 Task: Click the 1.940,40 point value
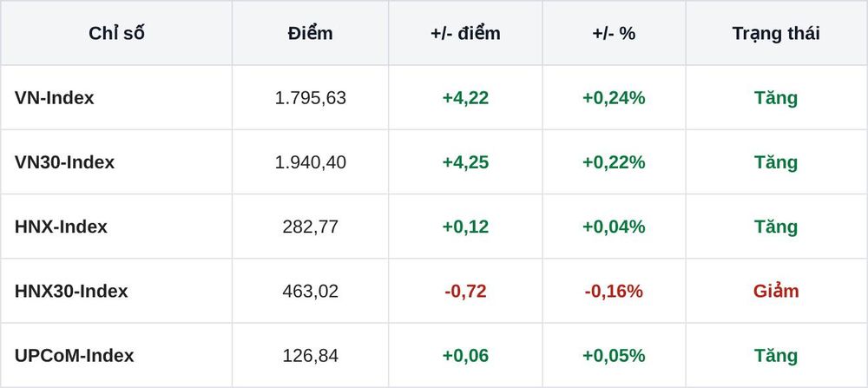coord(311,162)
